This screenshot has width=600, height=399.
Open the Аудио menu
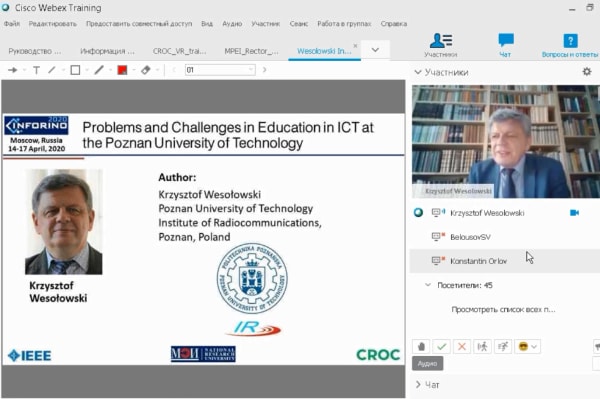232,24
